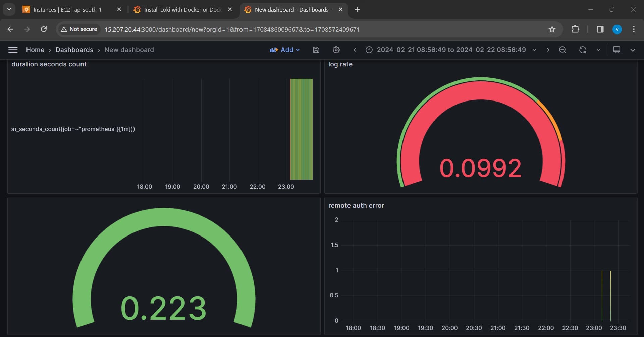The width and height of the screenshot is (644, 337).
Task: Go to Home breadcrumb link
Action: [x=35, y=50]
